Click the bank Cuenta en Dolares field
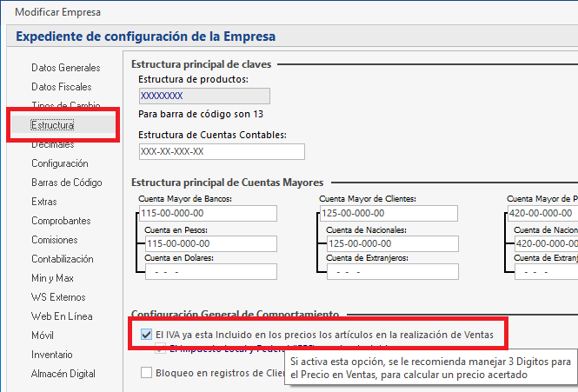The width and height of the screenshot is (578, 392). pyautogui.click(x=211, y=272)
